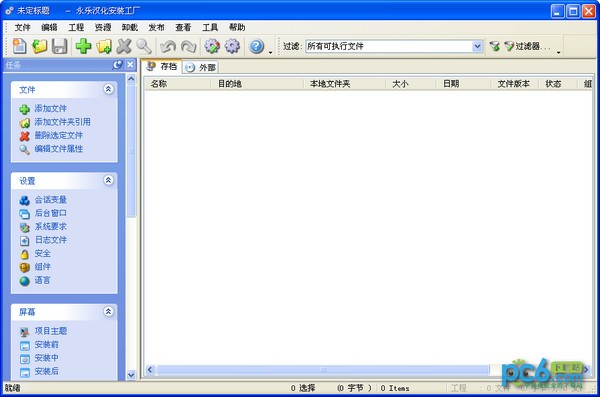Viewport: 600px width, 397px height.
Task: Click 添加文件夹引用 link
Action: click(62, 122)
